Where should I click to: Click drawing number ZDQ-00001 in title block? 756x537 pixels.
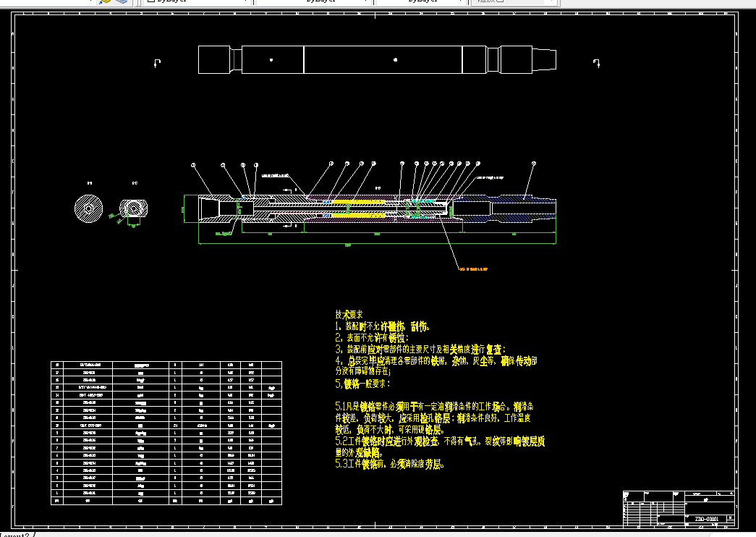pyautogui.click(x=706, y=519)
